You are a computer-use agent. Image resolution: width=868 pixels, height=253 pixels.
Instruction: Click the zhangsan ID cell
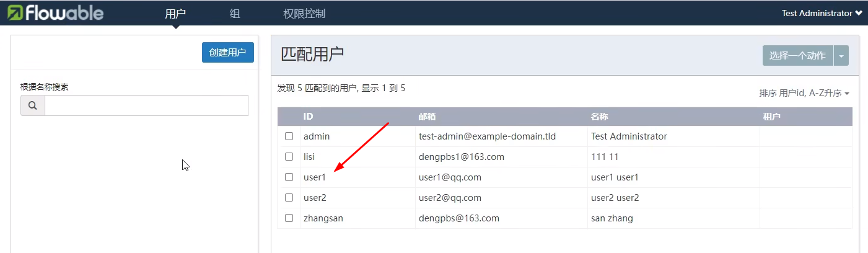click(323, 218)
